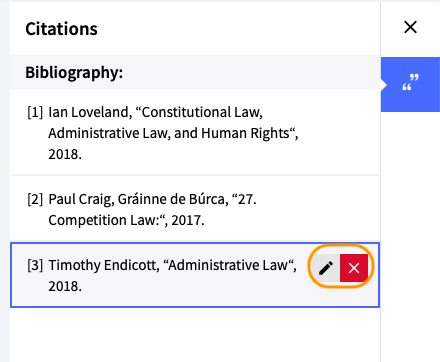The width and height of the screenshot is (440, 362).
Task: Select the Timothy Endicott citation entry
Action: click(195, 275)
